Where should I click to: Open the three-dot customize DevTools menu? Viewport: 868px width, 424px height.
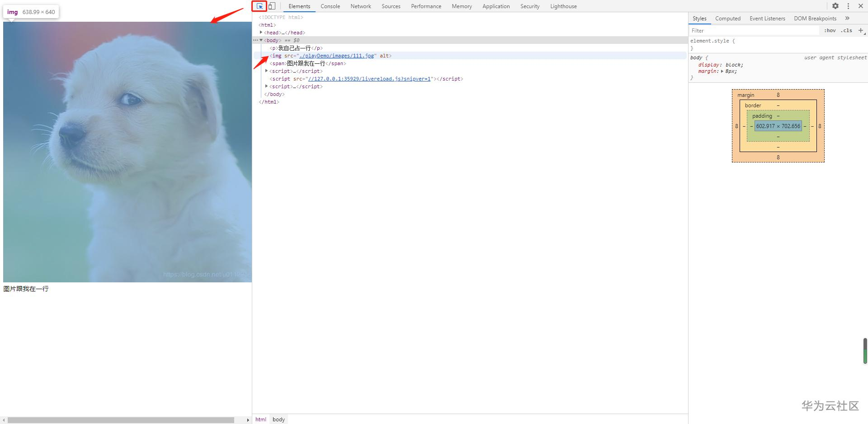[849, 6]
